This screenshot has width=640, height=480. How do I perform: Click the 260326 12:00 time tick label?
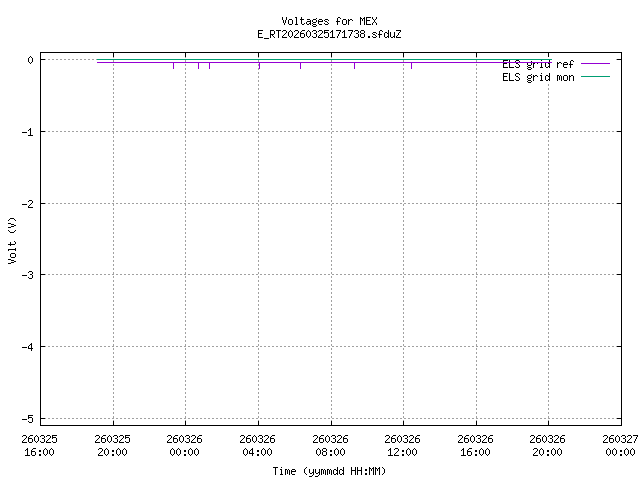[x=403, y=444]
